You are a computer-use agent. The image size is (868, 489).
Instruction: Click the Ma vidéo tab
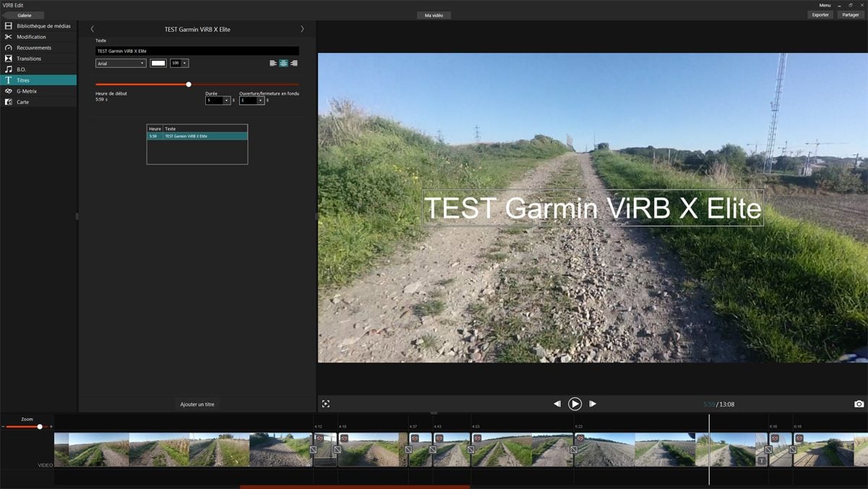[434, 15]
